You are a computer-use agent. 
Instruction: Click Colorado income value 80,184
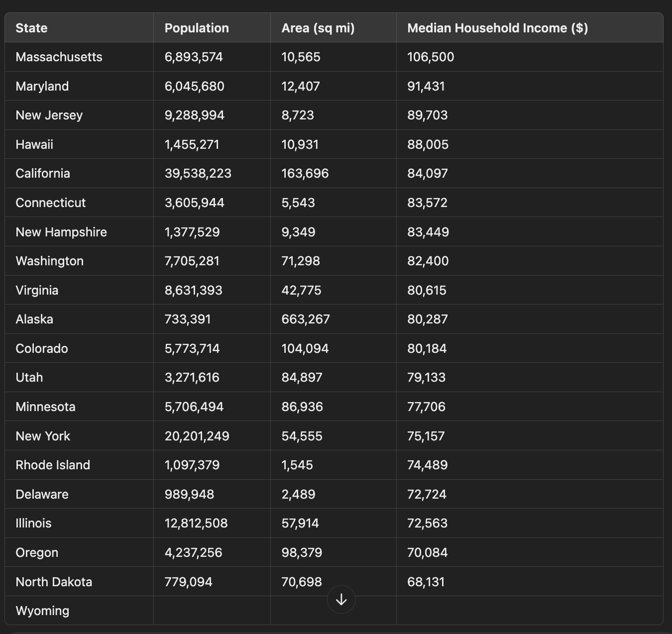click(x=427, y=348)
